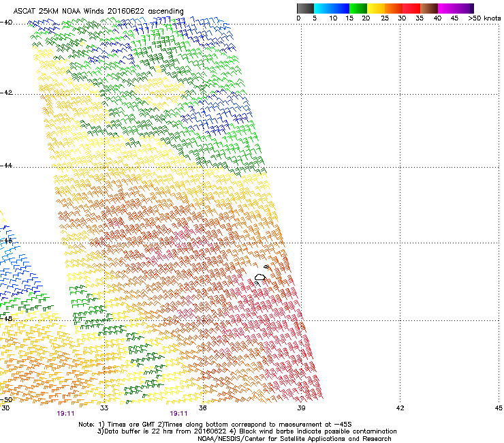The image size is (504, 443).
Task: Click the -46 latitude axis label
Action: [6, 241]
